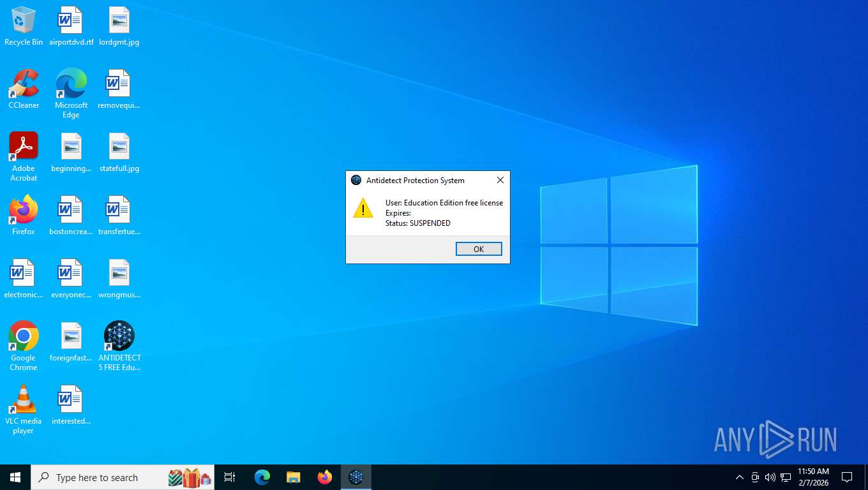868x490 pixels.
Task: Select statefull.jpg on the desktop
Action: (119, 152)
